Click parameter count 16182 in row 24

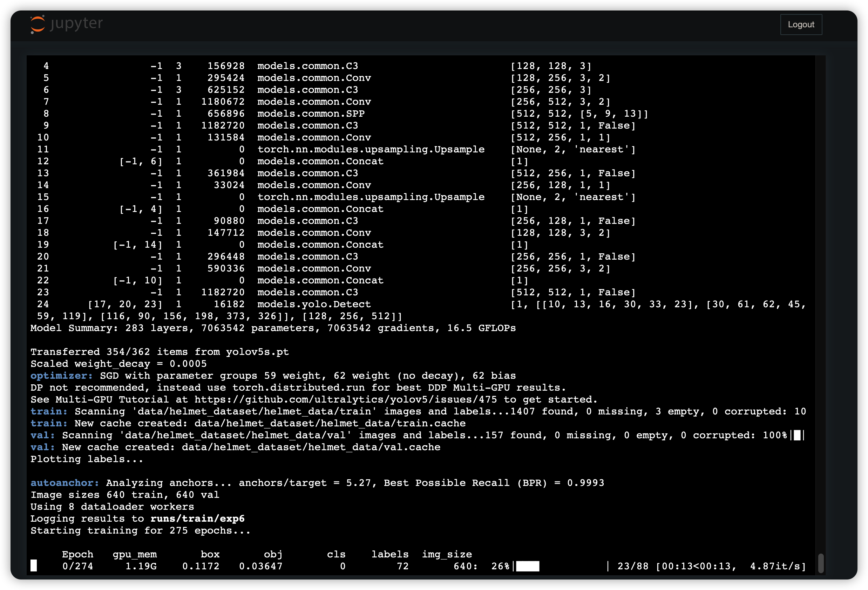point(229,304)
